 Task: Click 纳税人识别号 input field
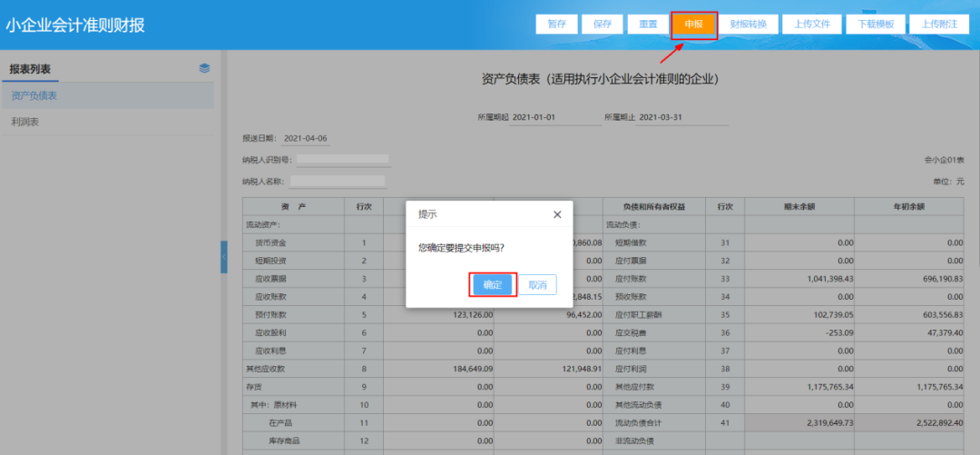pos(343,160)
